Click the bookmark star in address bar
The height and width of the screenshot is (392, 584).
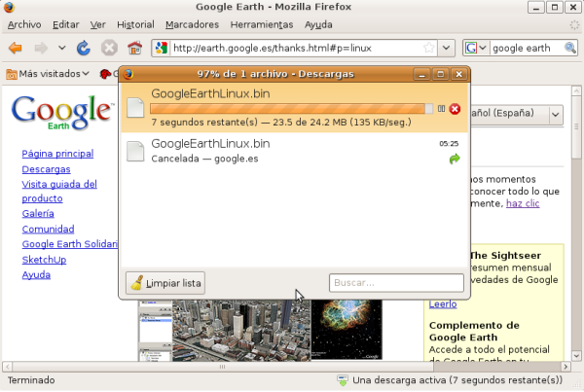429,48
